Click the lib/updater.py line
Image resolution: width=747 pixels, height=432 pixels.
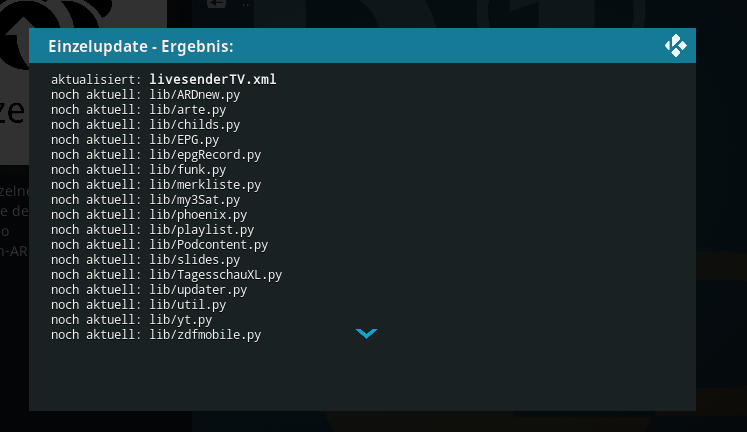(x=149, y=290)
